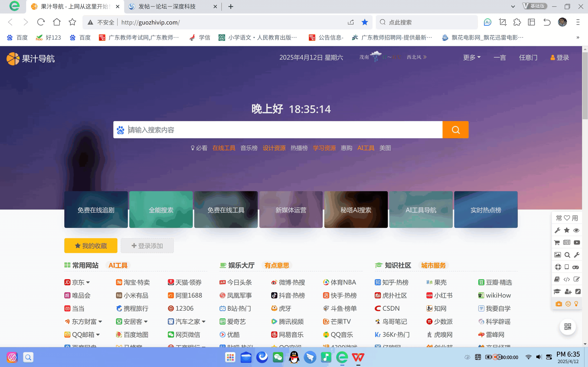
Task: Click the blue bookmark star in address bar
Action: point(364,22)
